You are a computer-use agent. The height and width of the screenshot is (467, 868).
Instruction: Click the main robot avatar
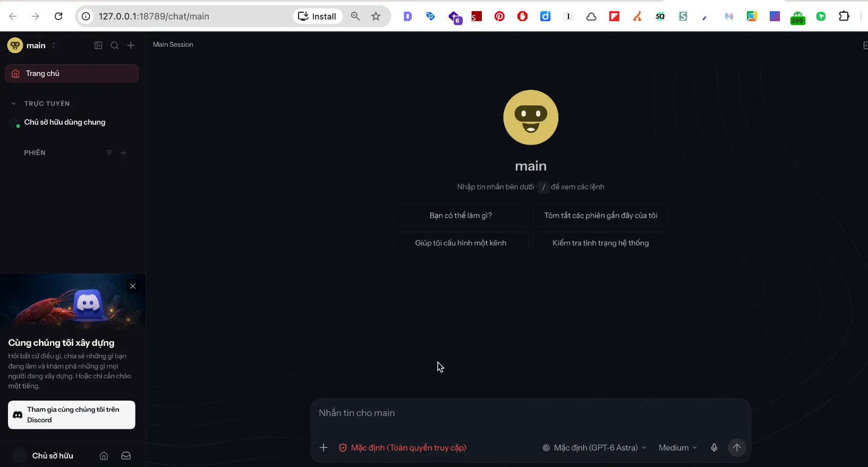[531, 117]
